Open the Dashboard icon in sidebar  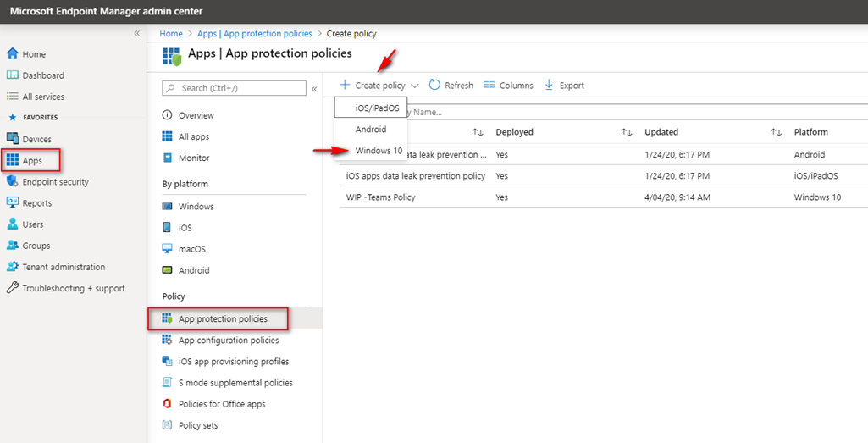pyautogui.click(x=12, y=75)
